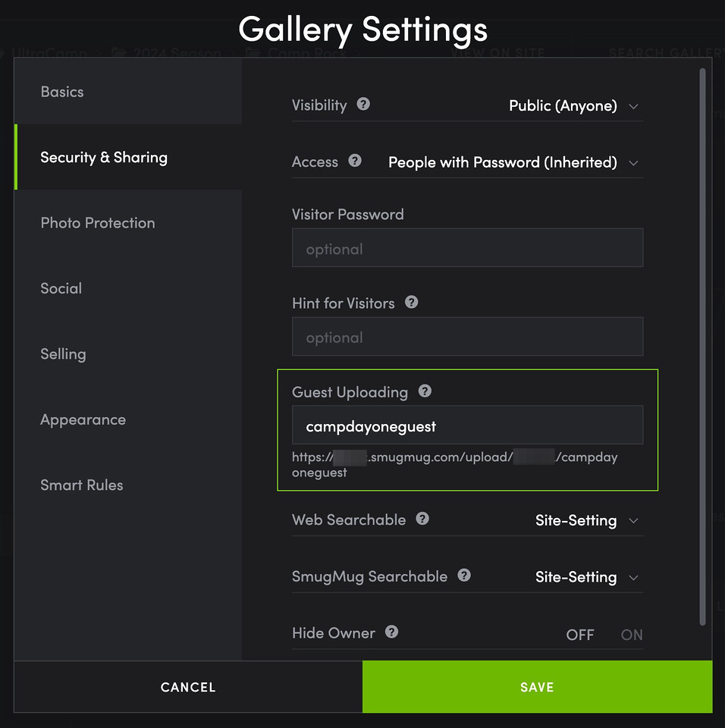The image size is (725, 728).
Task: Open the Smart Rules tab
Action: (128, 485)
